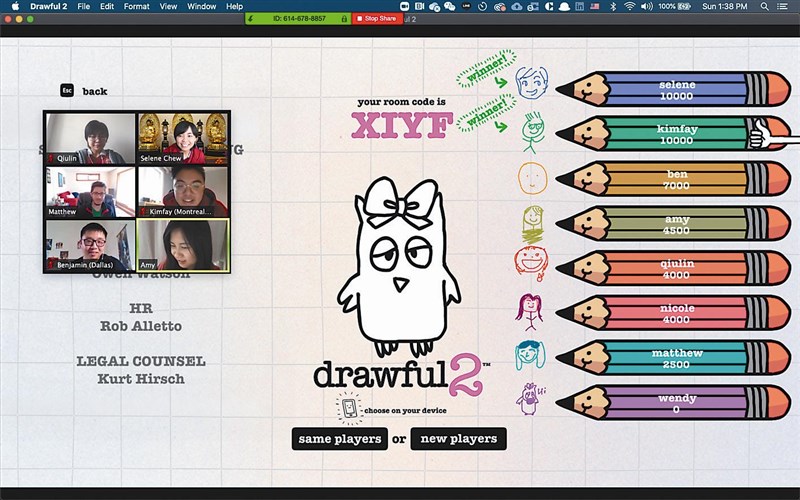Viewport: 800px width, 500px height.
Task: Open the volume control in menu bar
Action: point(647,6)
